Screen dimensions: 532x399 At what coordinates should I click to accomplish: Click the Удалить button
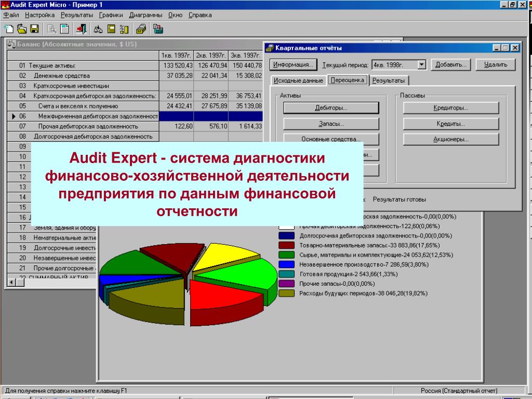(x=496, y=64)
